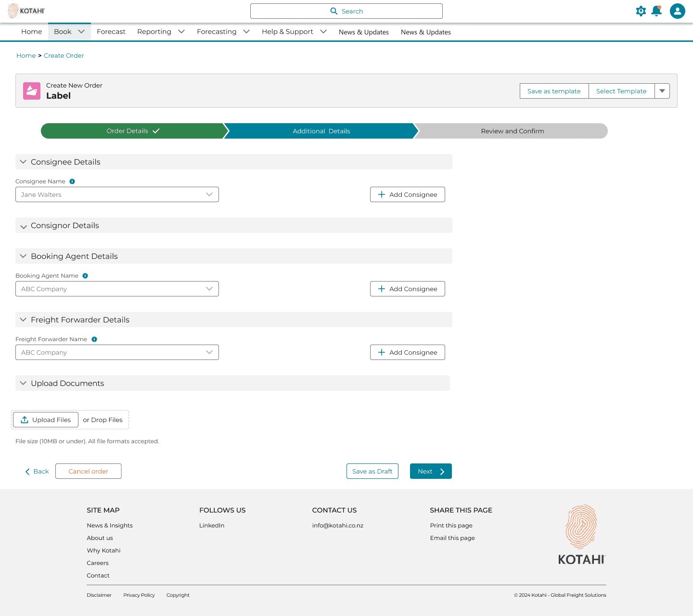This screenshot has height=616, width=693.
Task: Open the Privacy Policy footer link
Action: 139,595
